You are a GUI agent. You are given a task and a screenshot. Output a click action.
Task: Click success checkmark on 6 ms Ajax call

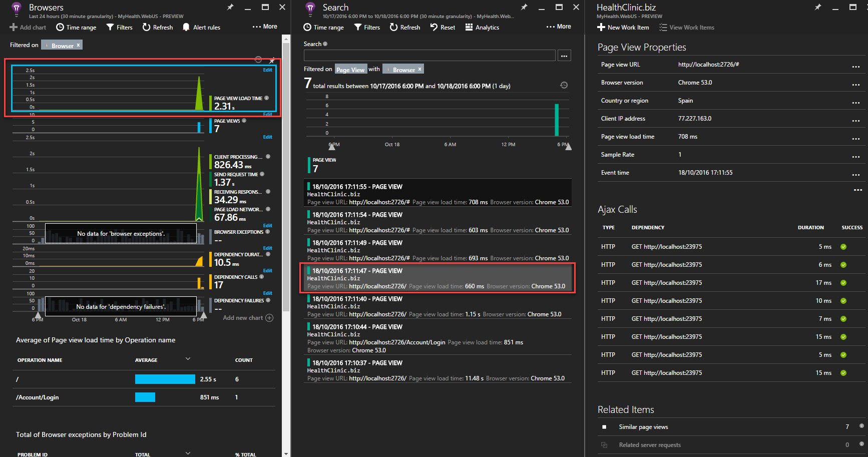tap(843, 265)
